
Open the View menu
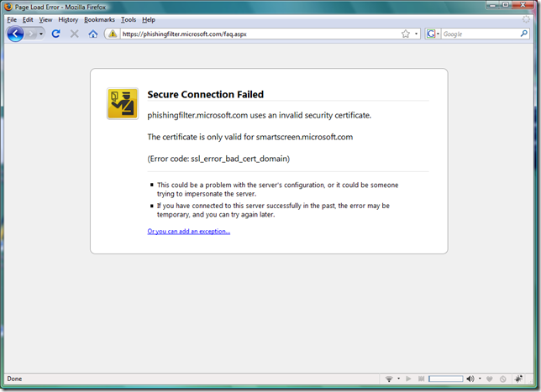click(x=45, y=19)
